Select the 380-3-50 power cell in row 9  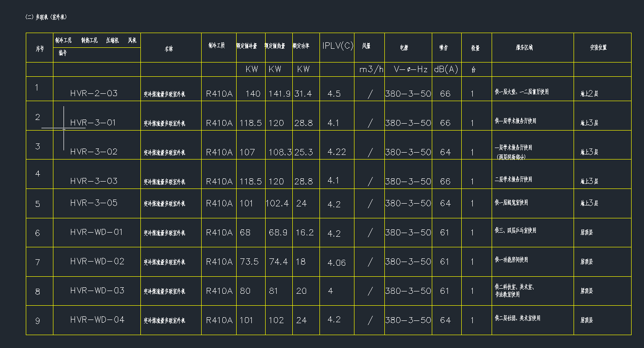tap(408, 320)
